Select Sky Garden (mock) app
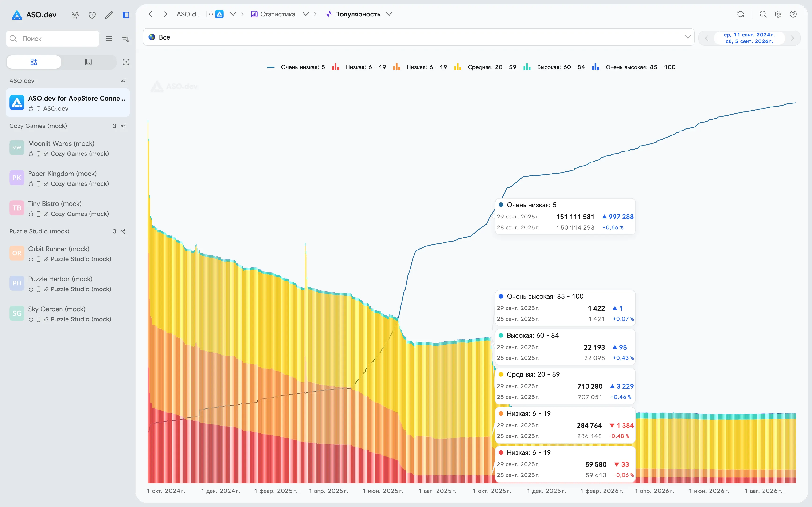Image resolution: width=812 pixels, height=507 pixels. [x=68, y=314]
